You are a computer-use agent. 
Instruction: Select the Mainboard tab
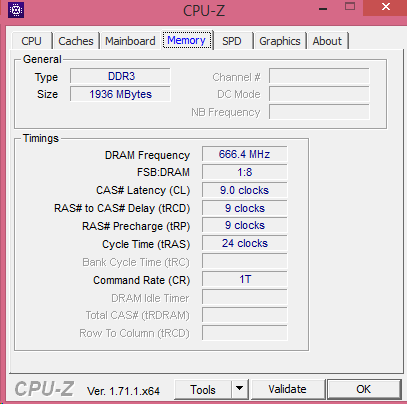[x=130, y=41]
